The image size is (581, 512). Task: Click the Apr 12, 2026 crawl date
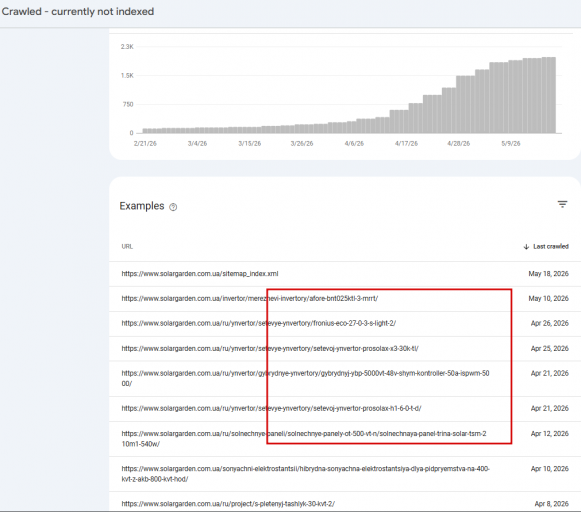click(x=550, y=433)
